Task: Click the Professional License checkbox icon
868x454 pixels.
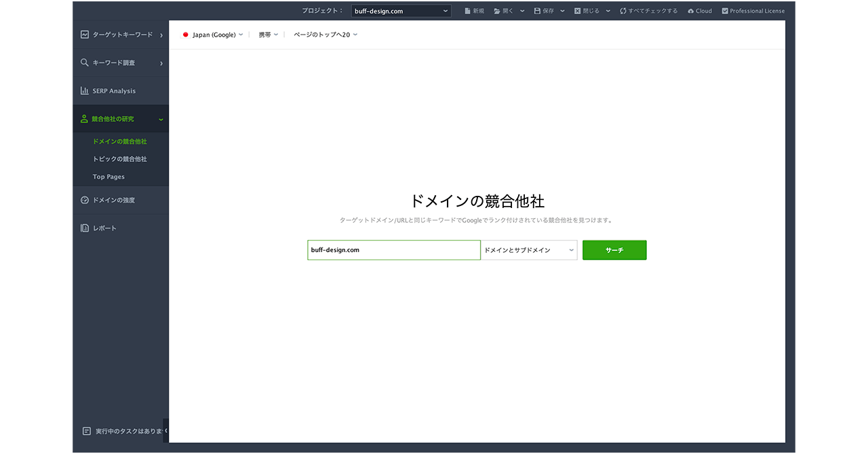Action: coord(725,11)
